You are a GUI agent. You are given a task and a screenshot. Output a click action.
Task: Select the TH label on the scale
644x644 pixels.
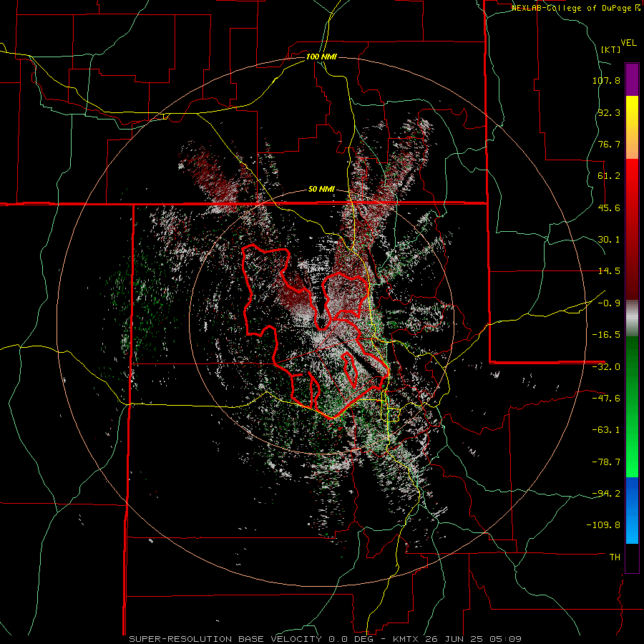(615, 557)
